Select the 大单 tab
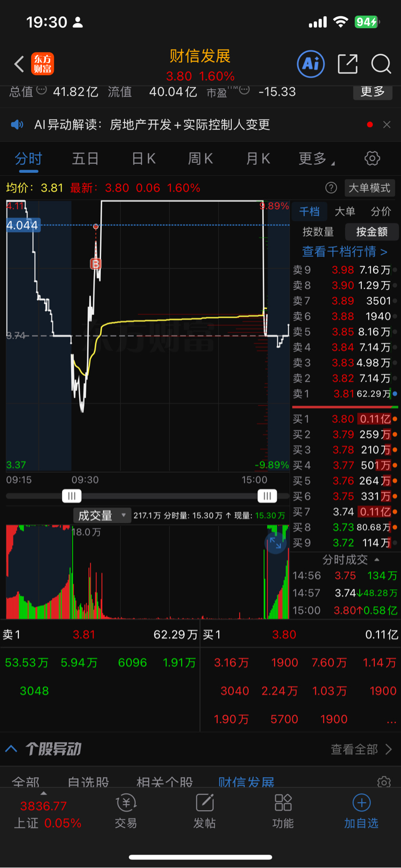 pyautogui.click(x=345, y=211)
